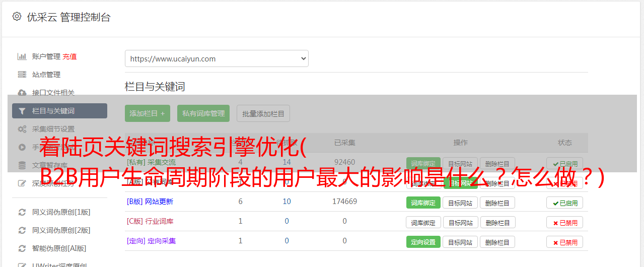Viewport: 644px width, 267px height.
Task: Click the bar chart icon for 账户管理
Action: 22,56
